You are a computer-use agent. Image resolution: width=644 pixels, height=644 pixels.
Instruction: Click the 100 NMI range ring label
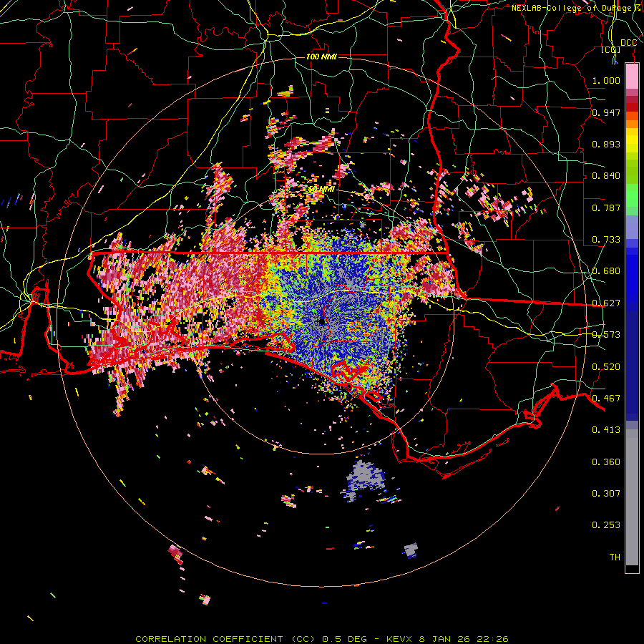pyautogui.click(x=321, y=57)
